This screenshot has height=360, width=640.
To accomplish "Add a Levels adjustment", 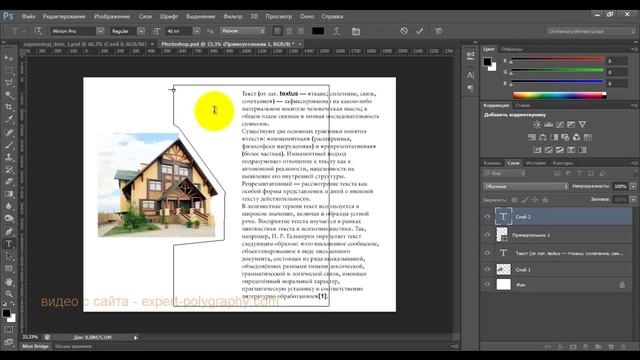I will tap(549, 124).
